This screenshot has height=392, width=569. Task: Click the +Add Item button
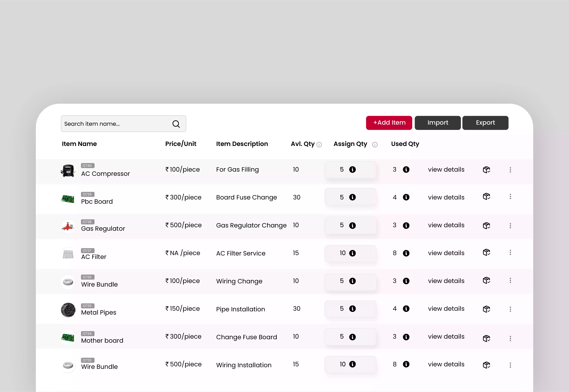coord(389,123)
